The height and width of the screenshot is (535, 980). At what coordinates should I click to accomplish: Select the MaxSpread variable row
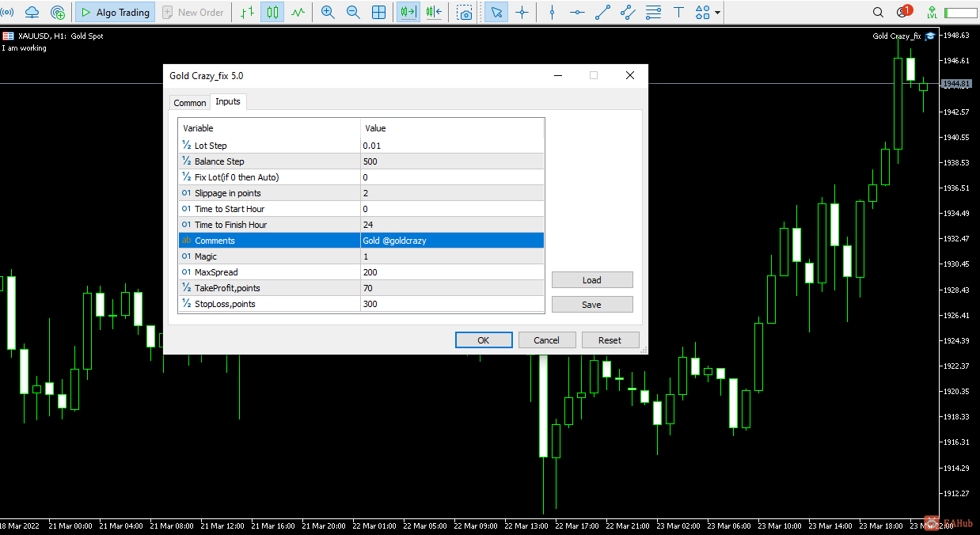tap(361, 272)
